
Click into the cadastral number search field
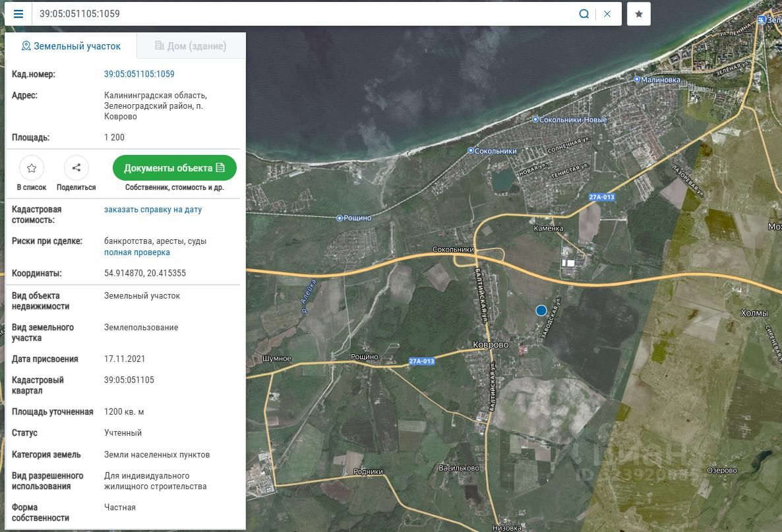[297, 14]
